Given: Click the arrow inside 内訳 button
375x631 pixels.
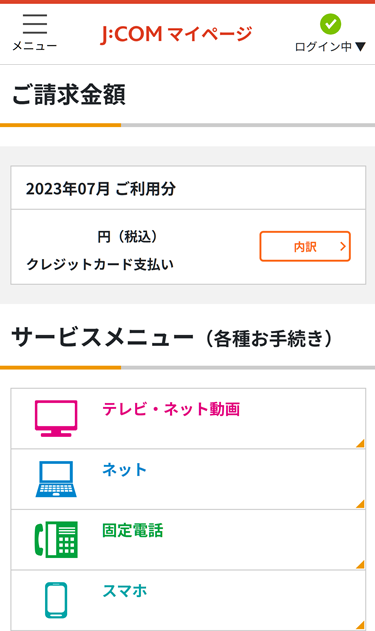Looking at the screenshot, I should click(x=342, y=246).
